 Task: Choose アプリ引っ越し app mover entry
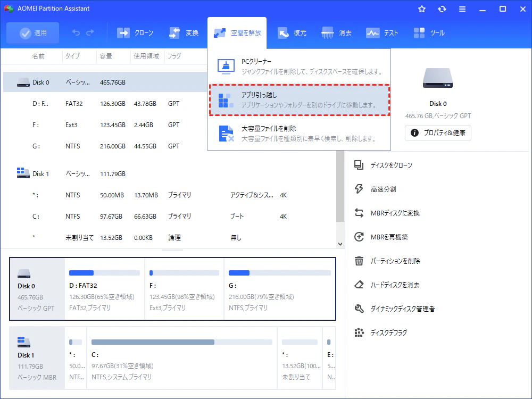[299, 100]
